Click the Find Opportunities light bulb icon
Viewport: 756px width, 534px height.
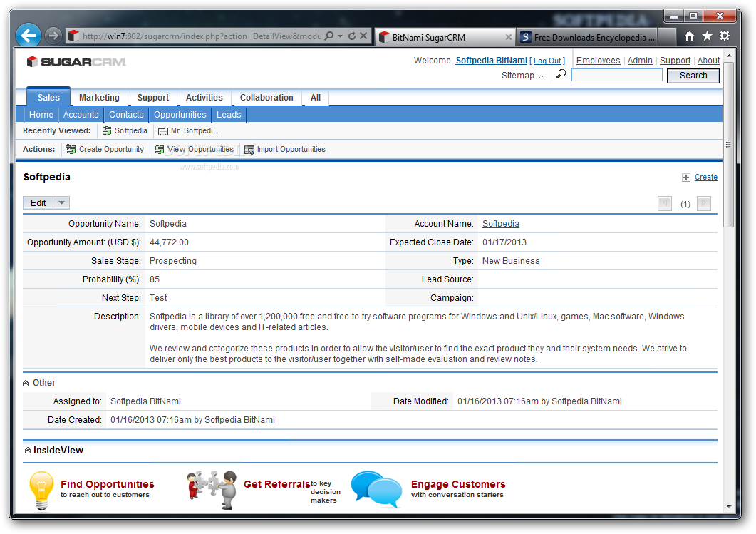point(41,491)
